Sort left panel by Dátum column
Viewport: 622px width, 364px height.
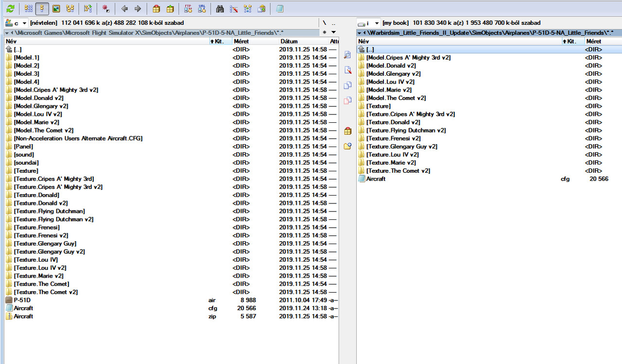click(303, 41)
